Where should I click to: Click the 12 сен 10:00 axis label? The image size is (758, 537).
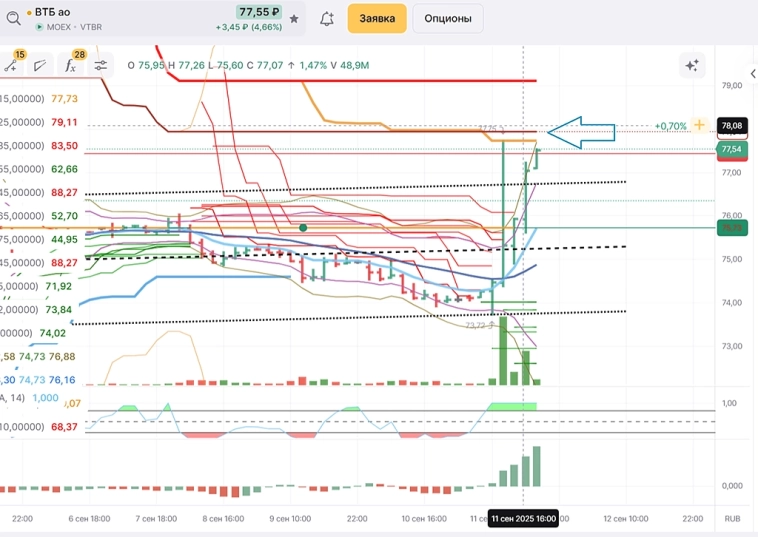(x=626, y=519)
